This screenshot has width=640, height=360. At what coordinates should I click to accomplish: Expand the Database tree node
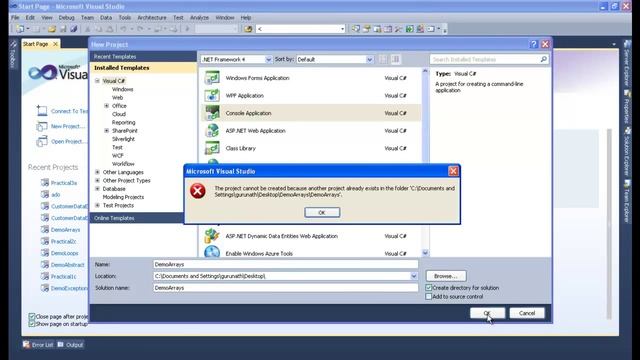point(98,189)
